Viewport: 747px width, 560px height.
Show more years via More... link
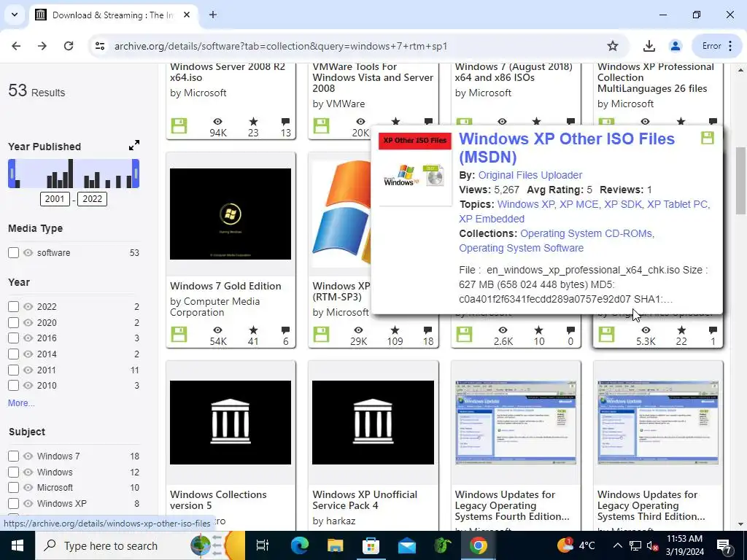21,402
